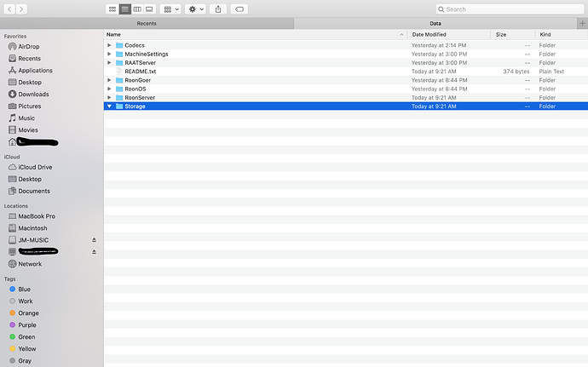
Task: Switch to gallery view
Action: [x=150, y=9]
